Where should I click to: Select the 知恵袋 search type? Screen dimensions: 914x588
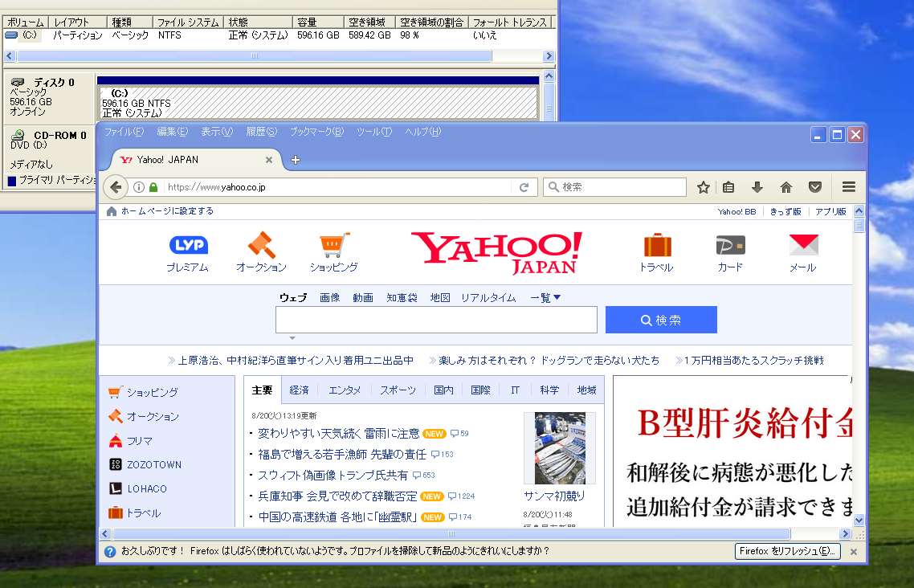pyautogui.click(x=402, y=298)
